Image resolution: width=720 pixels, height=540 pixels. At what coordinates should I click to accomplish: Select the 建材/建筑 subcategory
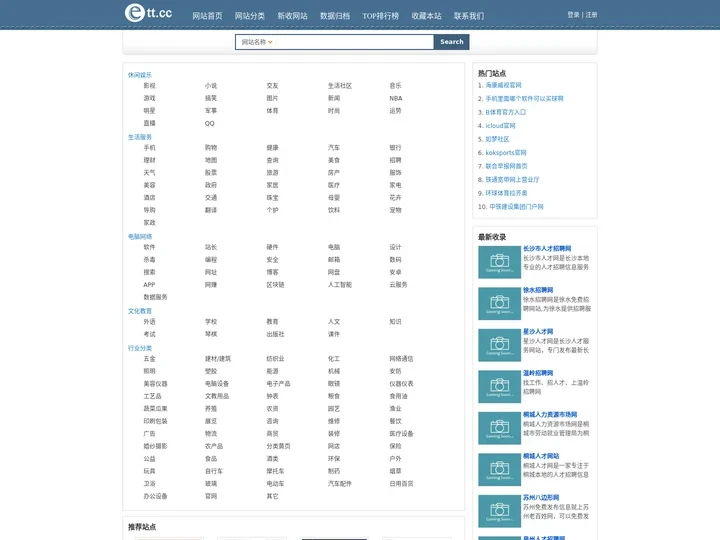pyautogui.click(x=218, y=359)
